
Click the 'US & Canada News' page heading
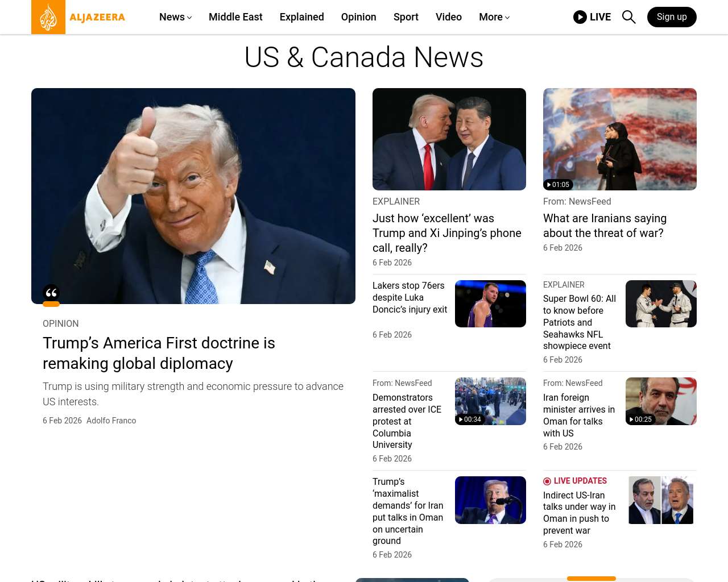(x=364, y=57)
